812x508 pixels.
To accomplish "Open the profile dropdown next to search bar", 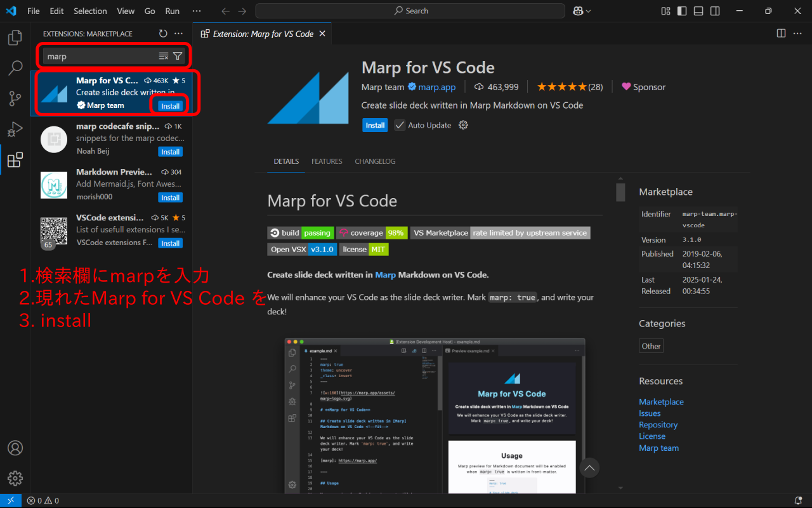I will coord(581,11).
